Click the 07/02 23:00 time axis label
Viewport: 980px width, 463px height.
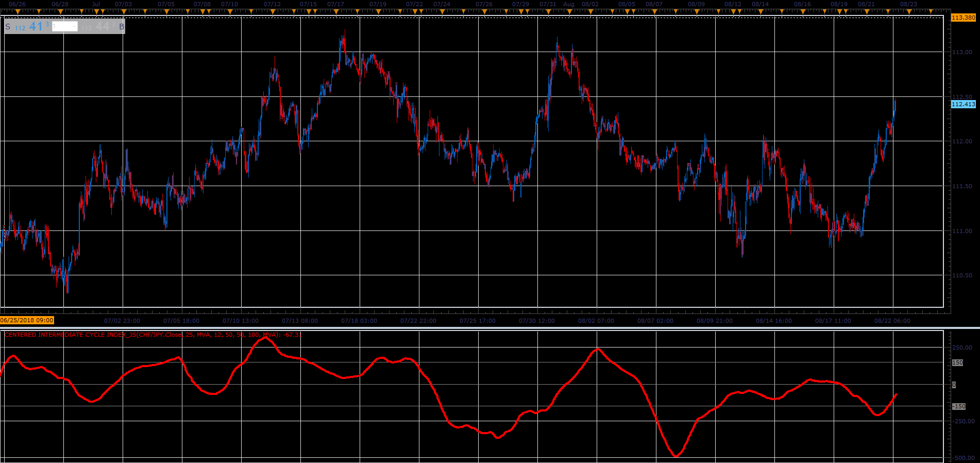[x=122, y=321]
